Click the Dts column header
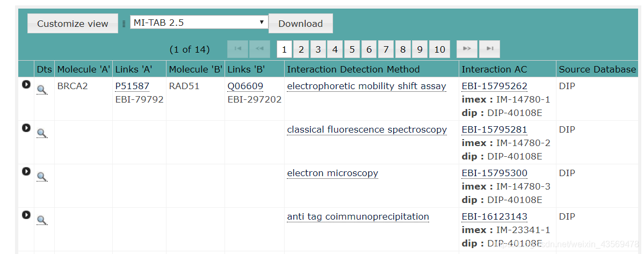644x254 pixels. 45,69
